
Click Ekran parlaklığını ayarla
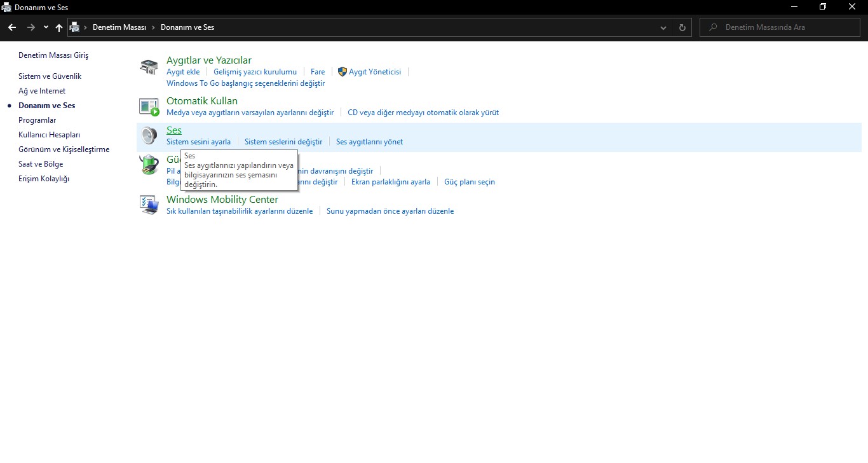coord(391,182)
